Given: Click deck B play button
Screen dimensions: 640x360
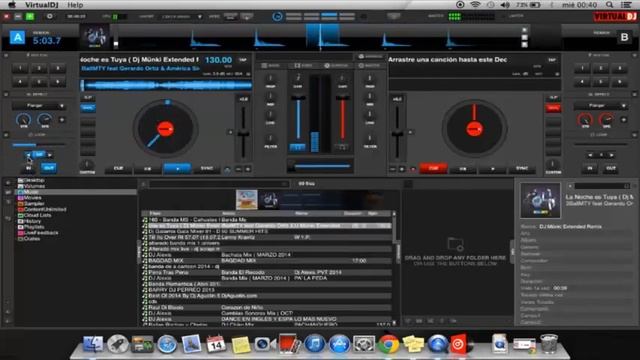Looking at the screenshot, I should 492,168.
